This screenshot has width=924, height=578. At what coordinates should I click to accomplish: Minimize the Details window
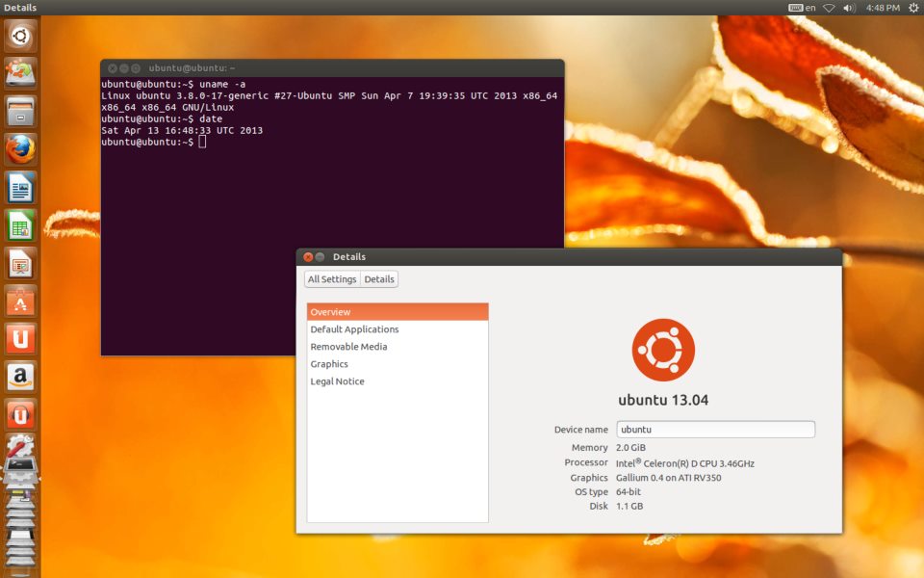[320, 257]
